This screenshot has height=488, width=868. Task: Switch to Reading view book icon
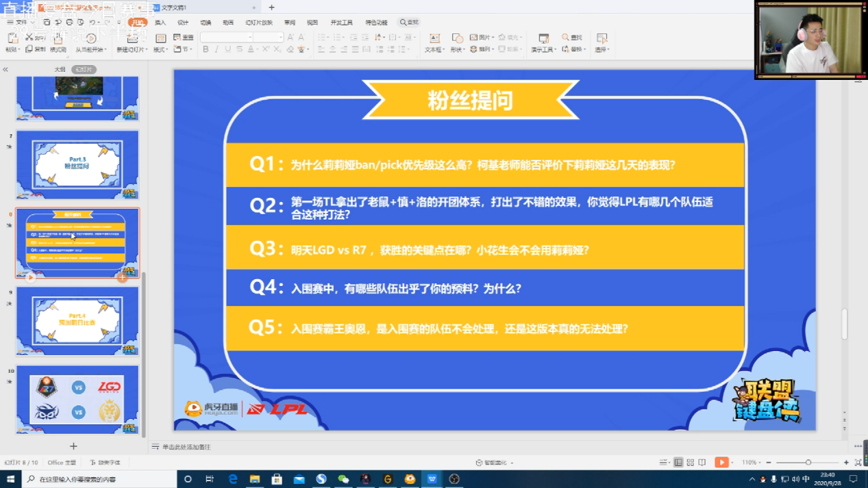(x=702, y=463)
